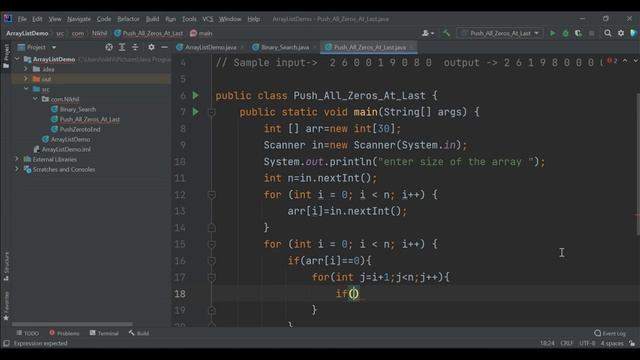The image size is (640, 360).
Task: Expand the .idea folder
Action: click(x=26, y=69)
